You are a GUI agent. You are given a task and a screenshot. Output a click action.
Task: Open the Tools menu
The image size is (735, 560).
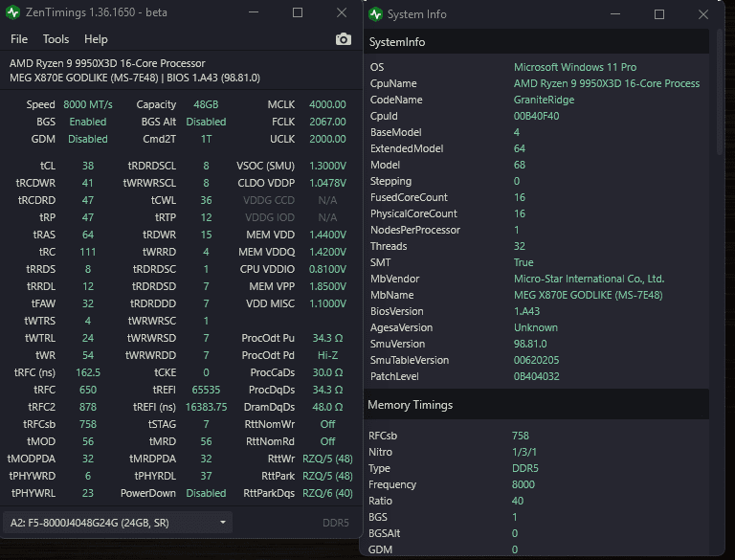(56, 39)
